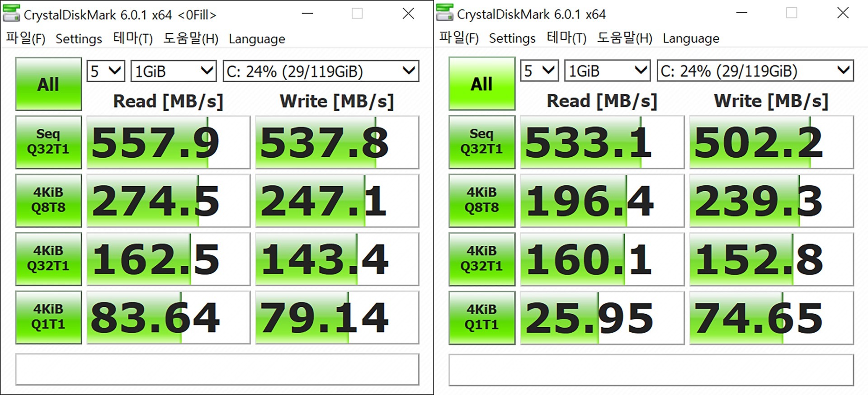The width and height of the screenshot is (868, 395).
Task: Click the app icon in right window title bar
Action: 444,13
